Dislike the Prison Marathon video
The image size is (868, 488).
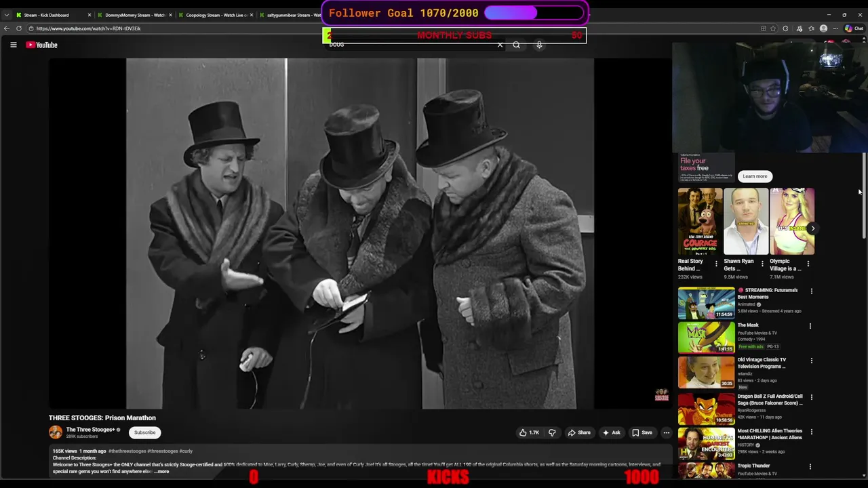tap(552, 432)
